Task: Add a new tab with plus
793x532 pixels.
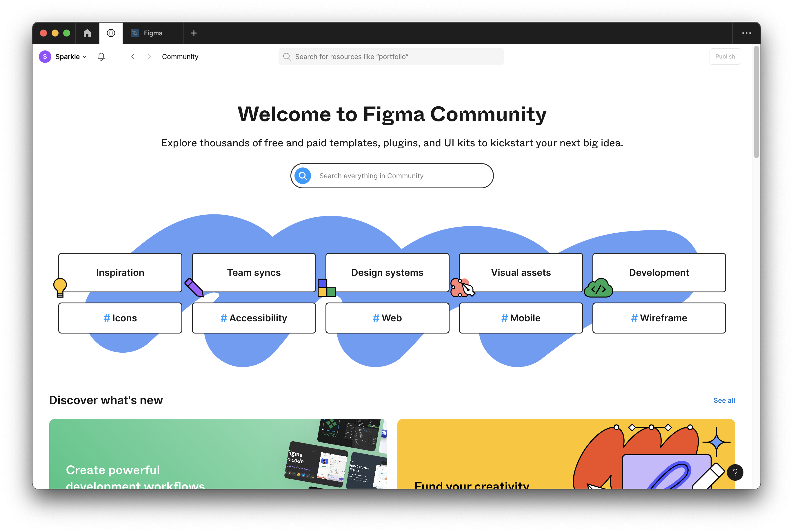Action: pos(194,33)
